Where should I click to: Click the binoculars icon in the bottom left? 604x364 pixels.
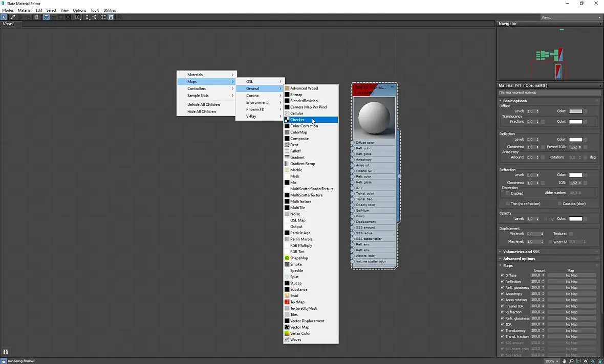pyautogui.click(x=6, y=352)
